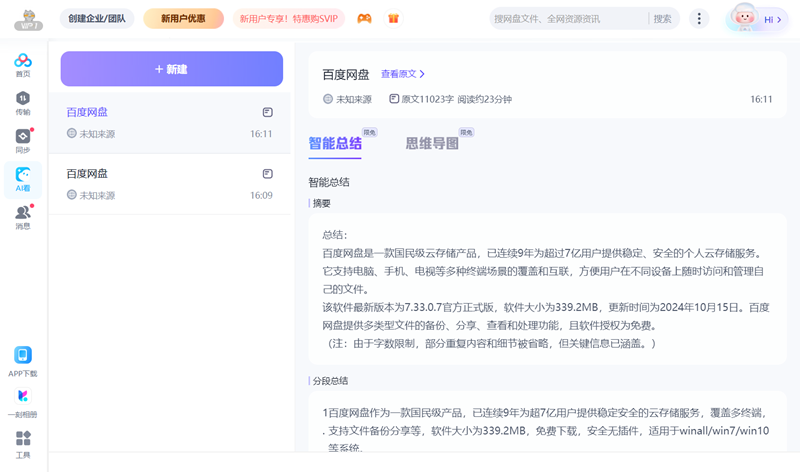Open 查看原文 link
This screenshot has width=800, height=472.
398,74
